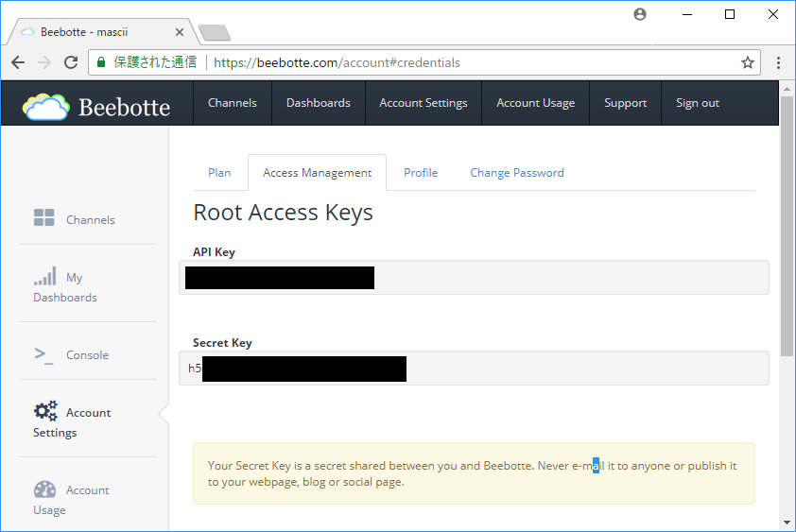
Task: Open Account Usage in top navigation
Action: pyautogui.click(x=536, y=103)
